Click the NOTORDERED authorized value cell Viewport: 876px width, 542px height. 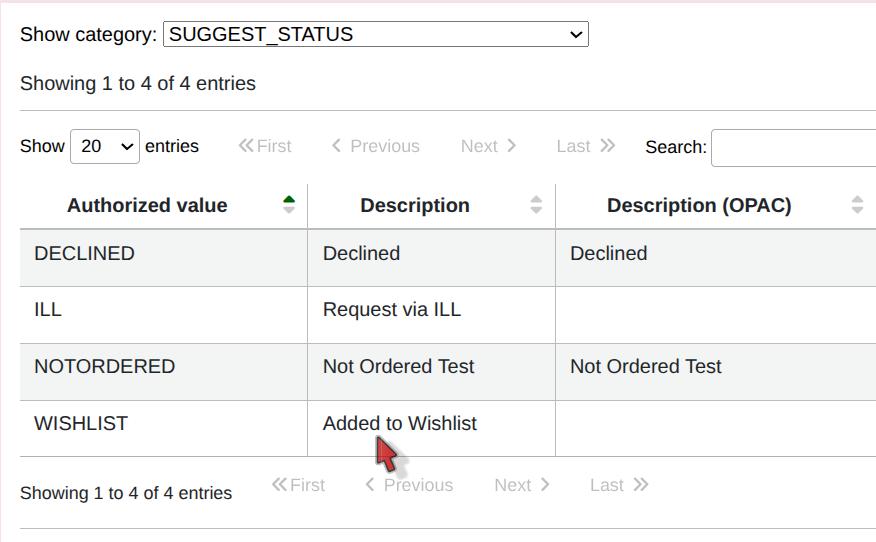(x=104, y=367)
